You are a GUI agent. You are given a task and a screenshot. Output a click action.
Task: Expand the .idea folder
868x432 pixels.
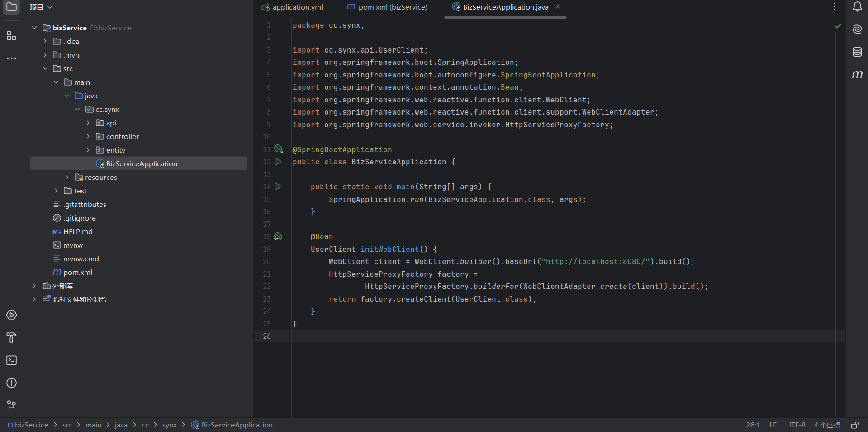point(45,41)
